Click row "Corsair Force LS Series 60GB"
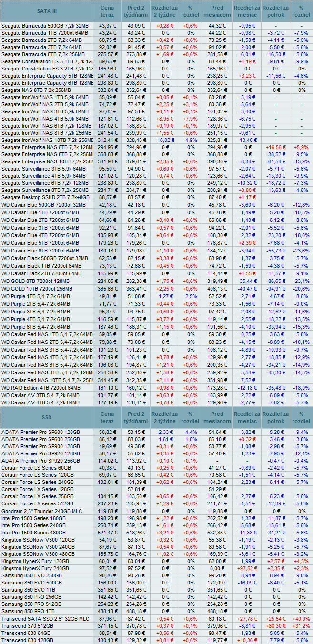 coord(156,468)
